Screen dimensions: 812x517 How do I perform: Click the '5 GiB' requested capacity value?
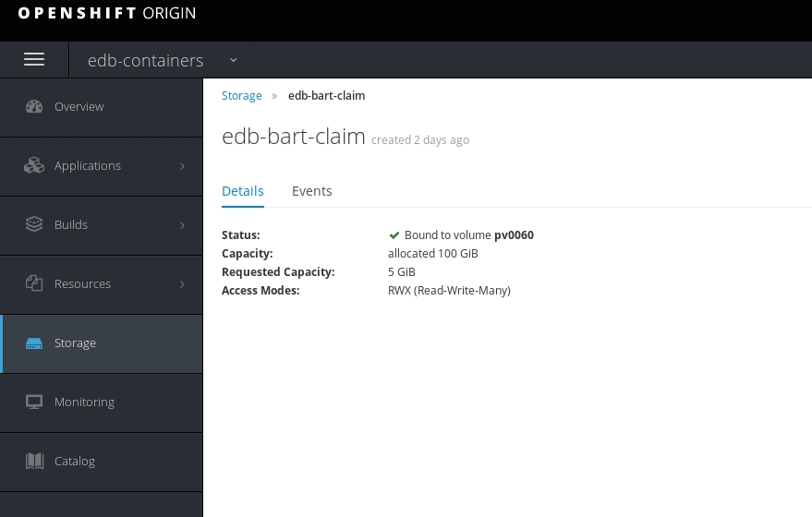[x=401, y=272]
